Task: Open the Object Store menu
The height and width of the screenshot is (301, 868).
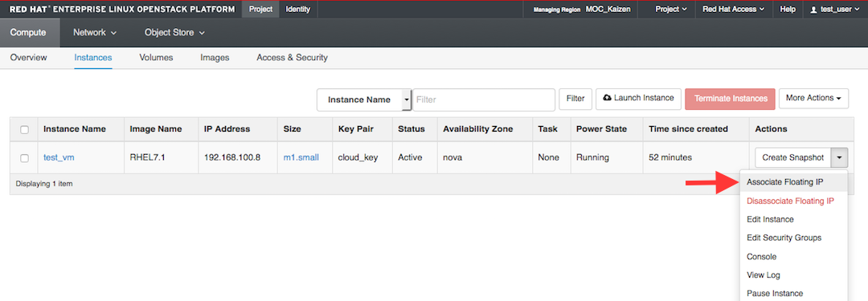Action: 174,33
